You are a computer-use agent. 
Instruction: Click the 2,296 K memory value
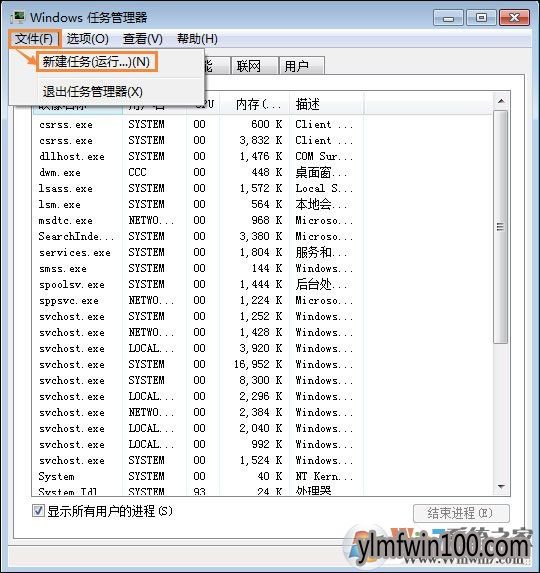pos(261,396)
